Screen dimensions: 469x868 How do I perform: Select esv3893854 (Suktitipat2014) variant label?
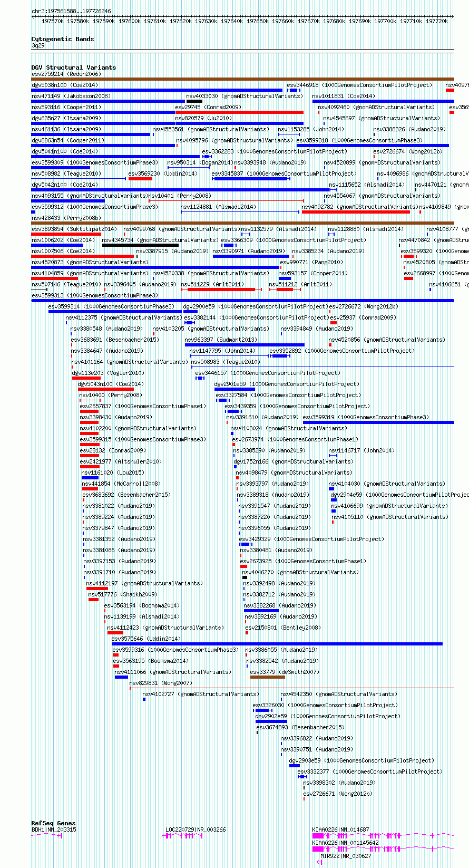(74, 229)
